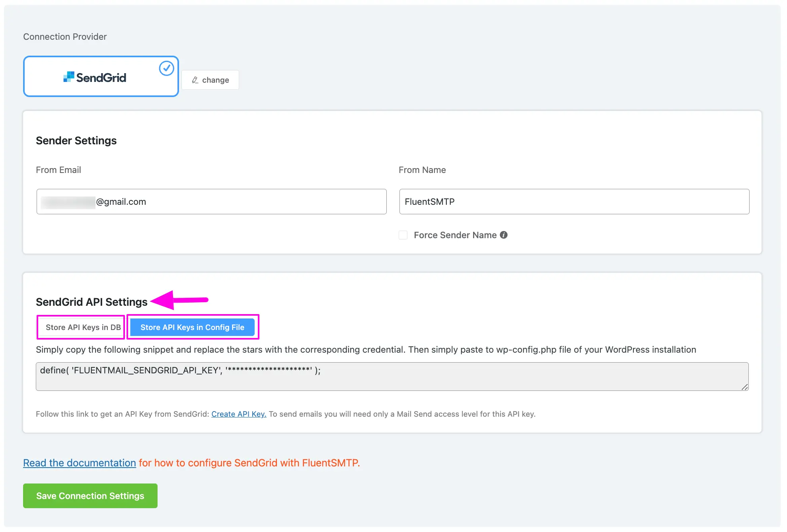787x532 pixels.
Task: Click the Connection Provider label
Action: (x=65, y=37)
